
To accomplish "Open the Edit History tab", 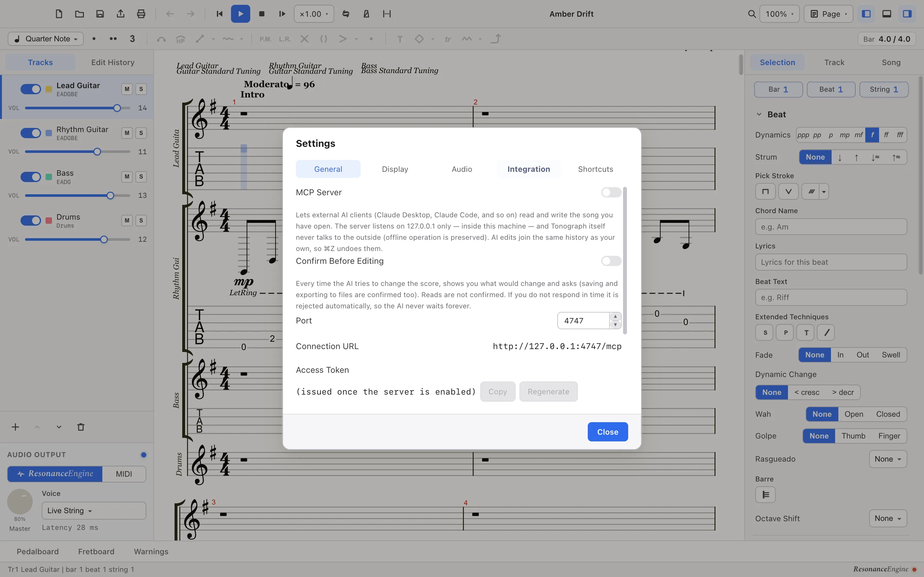I will click(113, 62).
